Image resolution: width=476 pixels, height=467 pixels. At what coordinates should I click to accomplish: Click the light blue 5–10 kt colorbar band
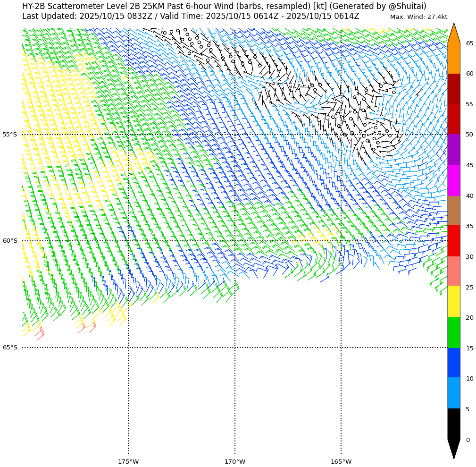click(x=453, y=393)
